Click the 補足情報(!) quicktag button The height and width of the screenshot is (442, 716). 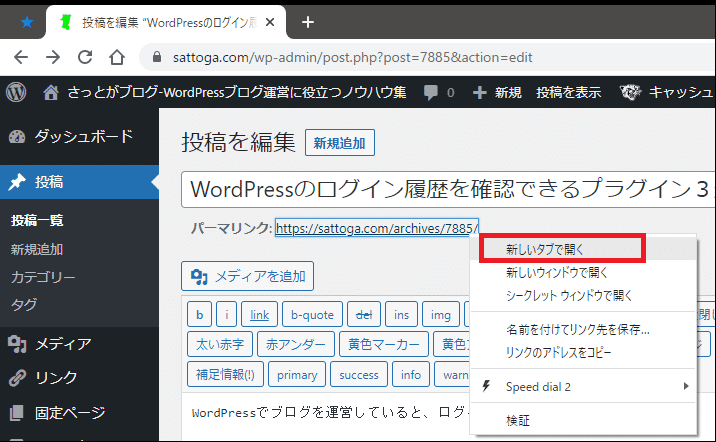(226, 374)
